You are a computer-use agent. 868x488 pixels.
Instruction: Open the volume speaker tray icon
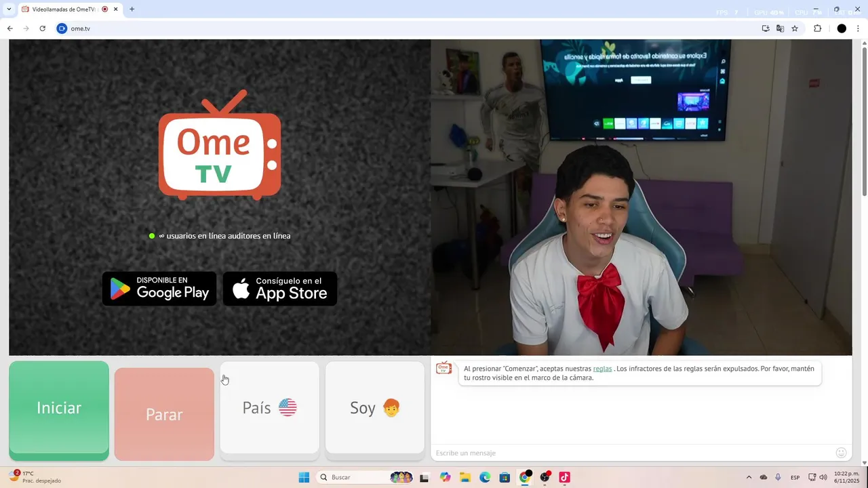pyautogui.click(x=823, y=477)
